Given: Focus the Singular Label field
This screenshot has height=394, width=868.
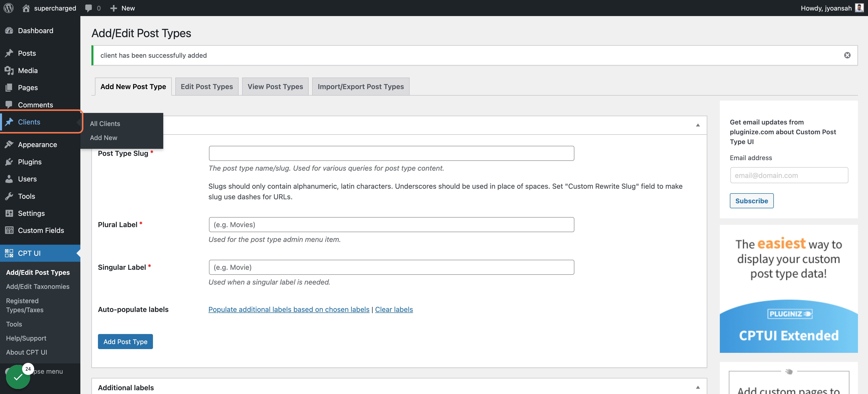Looking at the screenshot, I should 392,267.
